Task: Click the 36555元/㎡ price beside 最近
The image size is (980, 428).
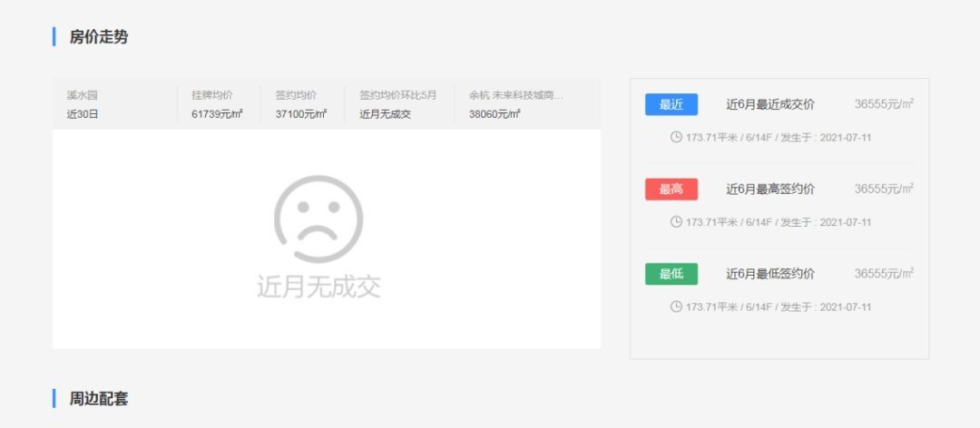Action: coord(884,104)
